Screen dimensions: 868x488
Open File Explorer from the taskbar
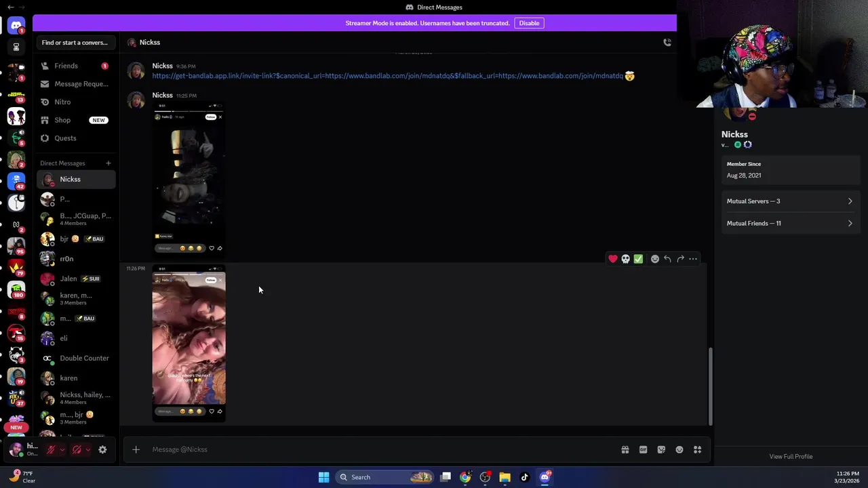tap(505, 477)
